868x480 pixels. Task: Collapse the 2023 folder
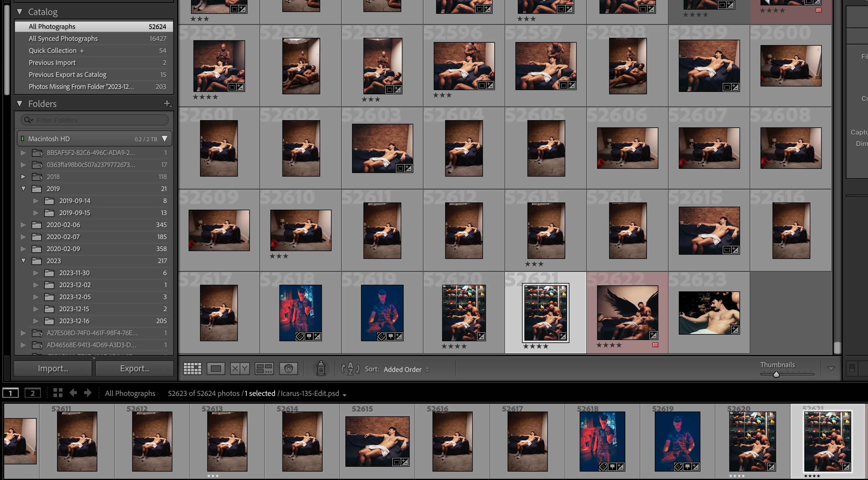(23, 260)
